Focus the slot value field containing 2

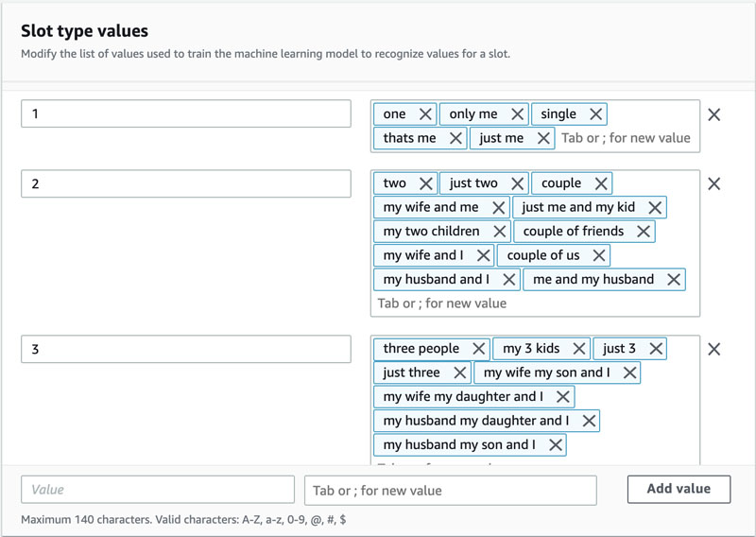[x=186, y=183]
